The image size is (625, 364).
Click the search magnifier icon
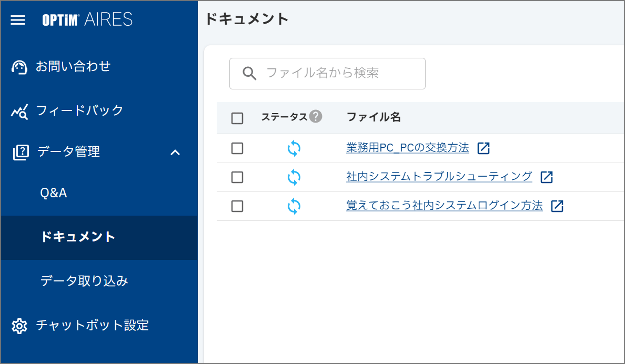(x=249, y=73)
